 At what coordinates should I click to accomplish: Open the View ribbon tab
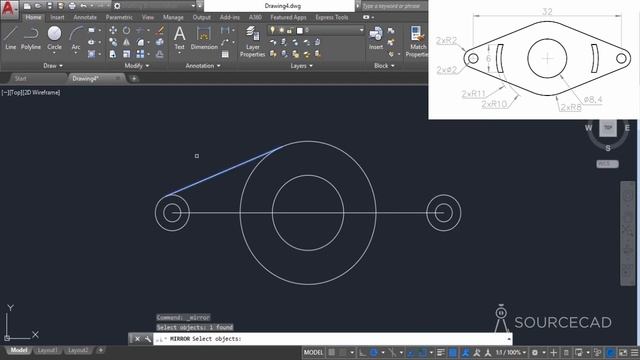pyautogui.click(x=148, y=17)
